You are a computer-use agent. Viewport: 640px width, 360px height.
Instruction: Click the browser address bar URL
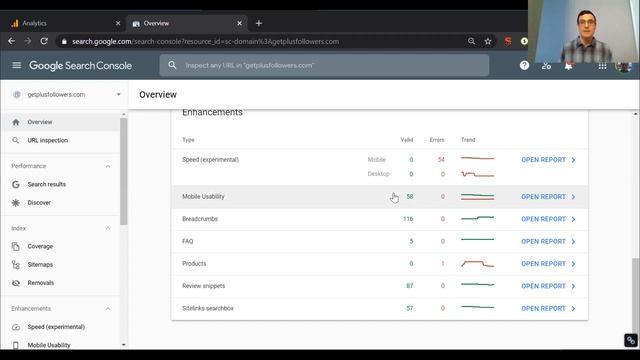[205, 41]
